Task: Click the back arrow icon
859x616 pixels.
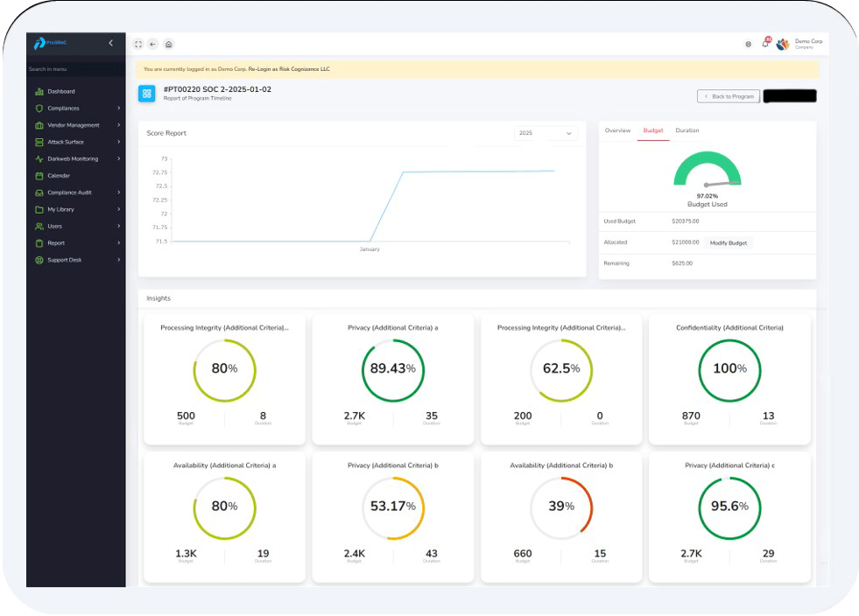Action: click(153, 44)
